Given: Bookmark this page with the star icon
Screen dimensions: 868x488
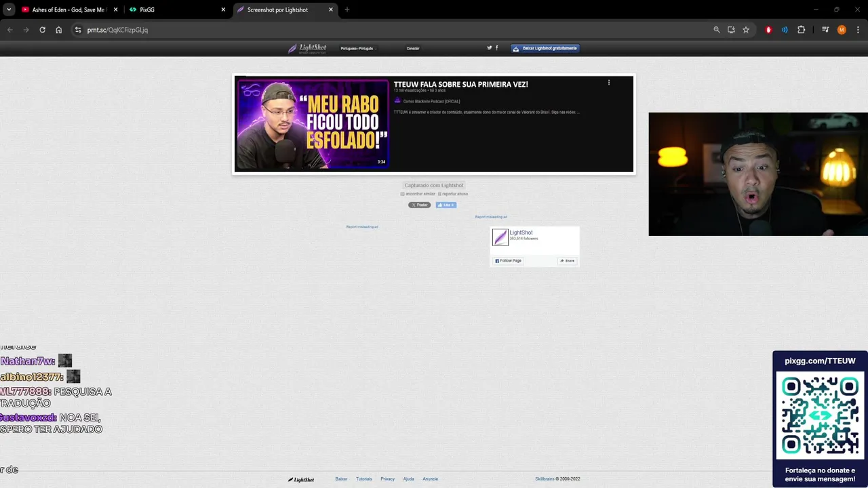Looking at the screenshot, I should pyautogui.click(x=746, y=30).
